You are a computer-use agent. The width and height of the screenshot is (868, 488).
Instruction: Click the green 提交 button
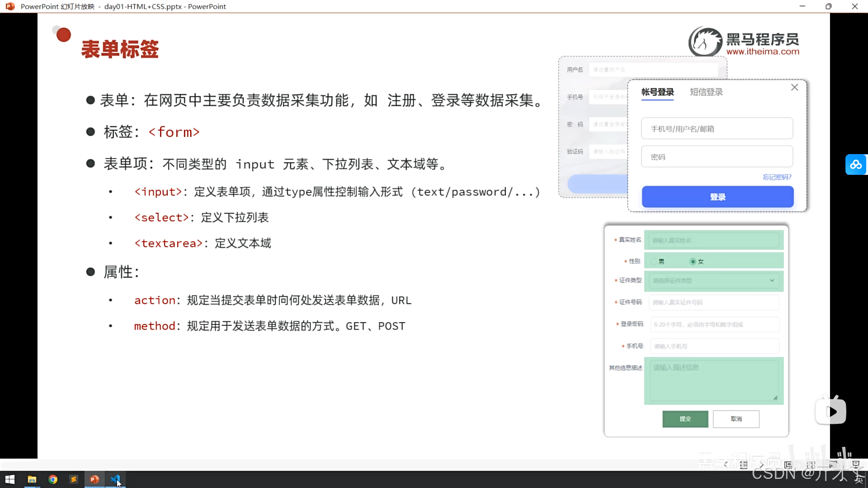685,419
